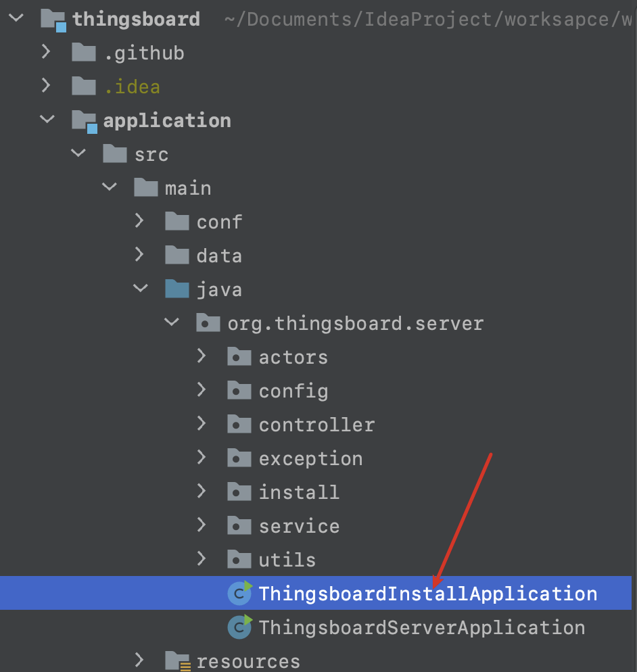Viewport: 637px width, 672px height.
Task: Select the exception package label
Action: tap(311, 459)
